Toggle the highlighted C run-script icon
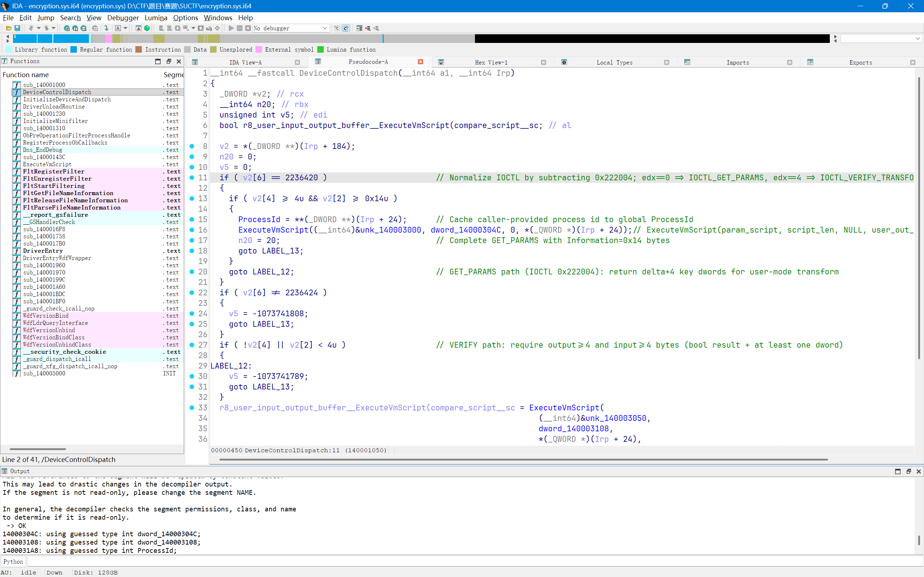This screenshot has height=577, width=924. (x=345, y=28)
